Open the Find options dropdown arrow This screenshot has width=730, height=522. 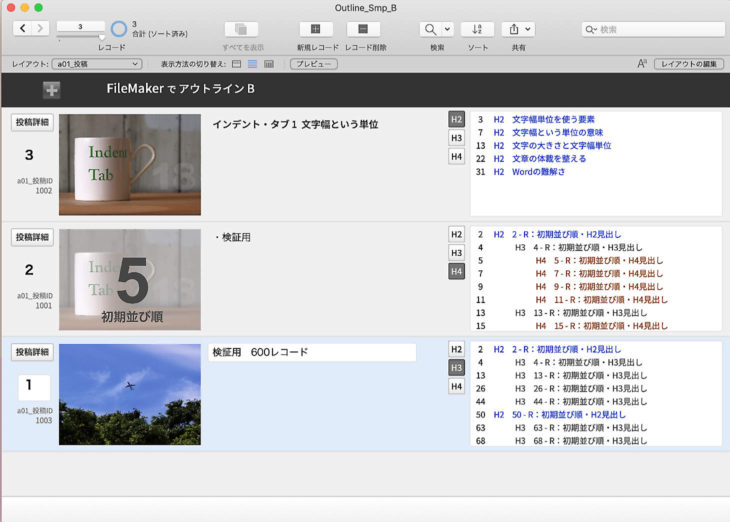447,29
